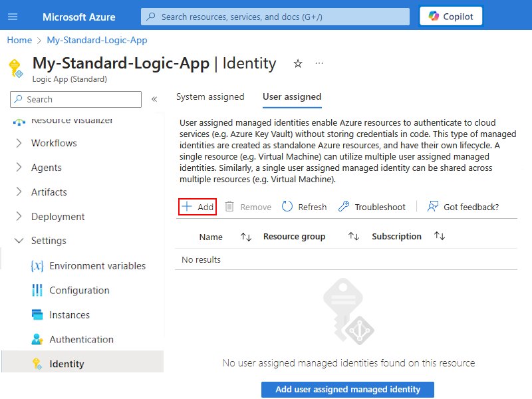Open Configuration settings
This screenshot has height=399, width=532.
coord(79,290)
